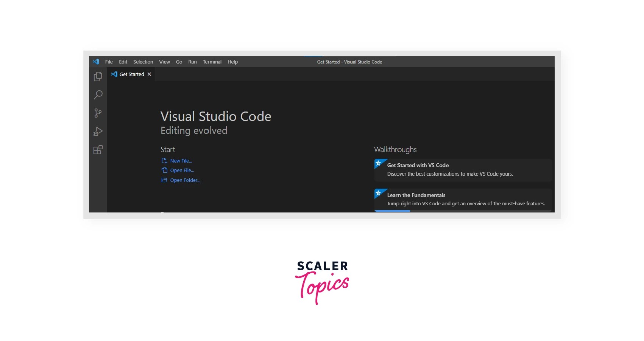Select the Search magnifier icon

pos(98,95)
